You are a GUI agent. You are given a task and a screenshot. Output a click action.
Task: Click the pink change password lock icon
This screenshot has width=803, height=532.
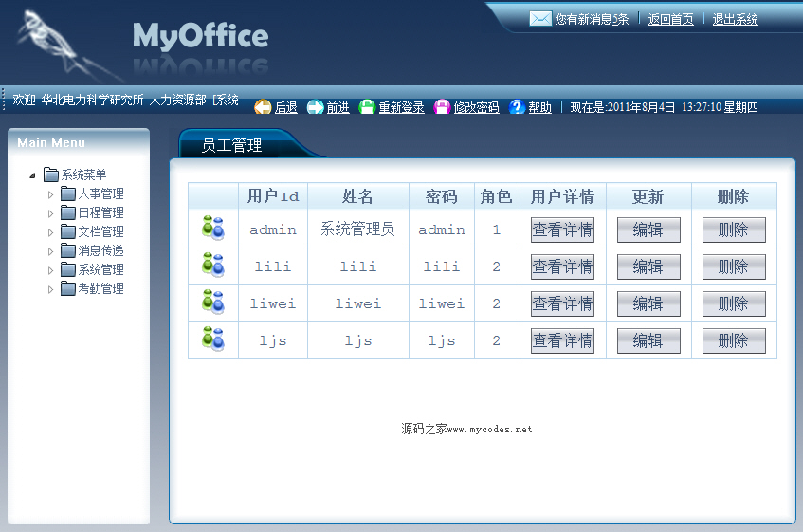(442, 107)
